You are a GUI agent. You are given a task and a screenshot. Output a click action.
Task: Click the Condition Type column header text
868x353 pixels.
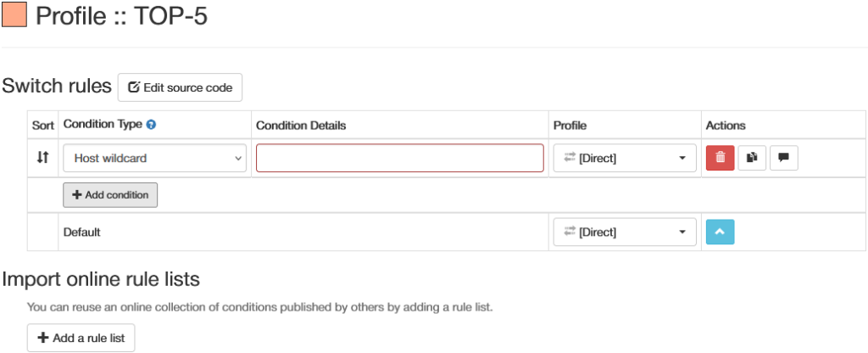tap(103, 125)
